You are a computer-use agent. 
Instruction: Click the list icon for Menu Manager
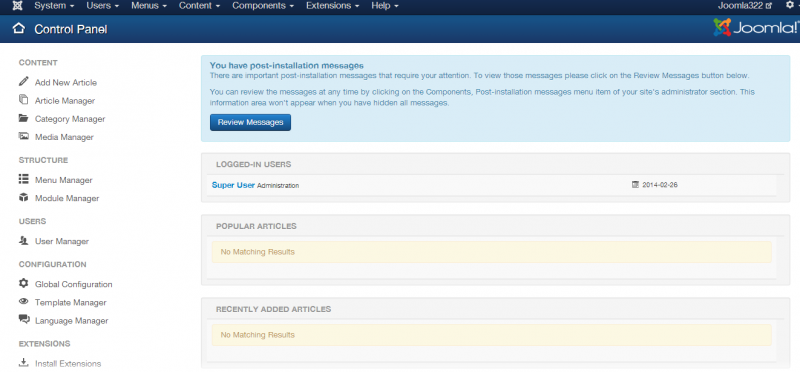pyautogui.click(x=23, y=179)
